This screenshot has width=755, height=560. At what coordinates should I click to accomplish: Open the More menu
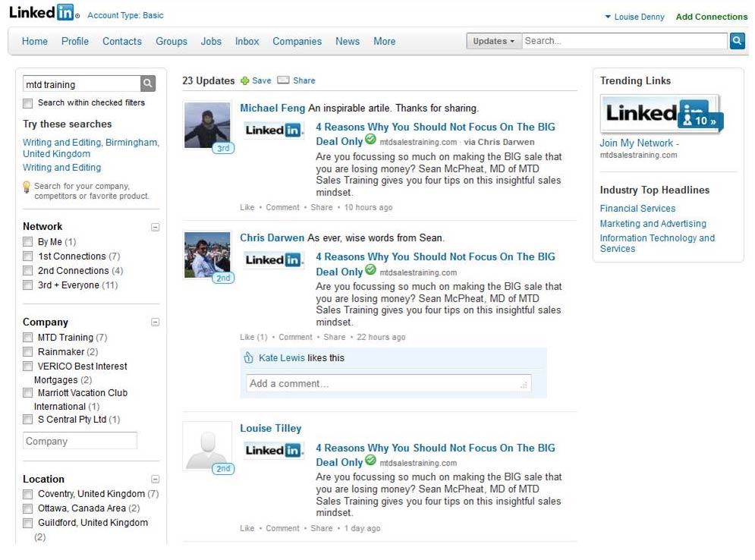(384, 42)
